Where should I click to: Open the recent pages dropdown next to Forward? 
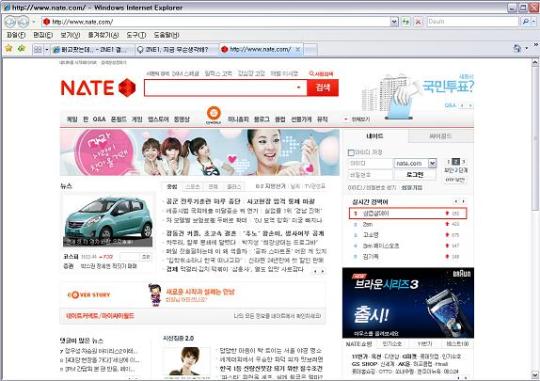pos(33,22)
